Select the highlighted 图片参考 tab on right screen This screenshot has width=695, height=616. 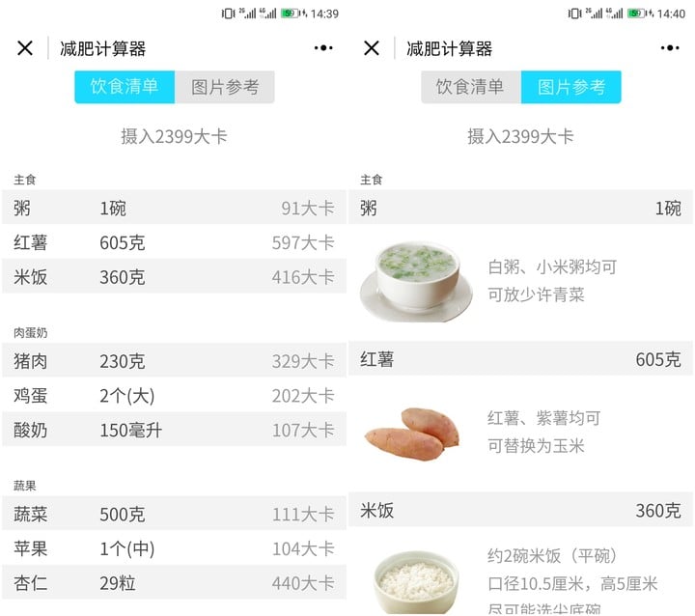[571, 87]
